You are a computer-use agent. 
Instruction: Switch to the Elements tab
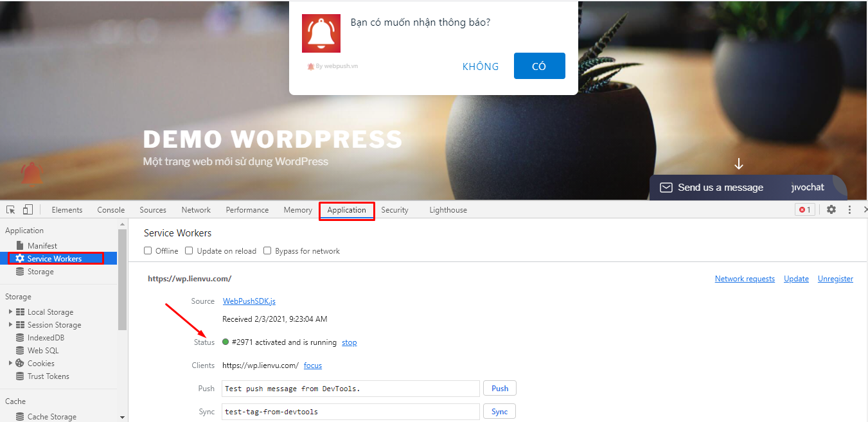(x=67, y=210)
